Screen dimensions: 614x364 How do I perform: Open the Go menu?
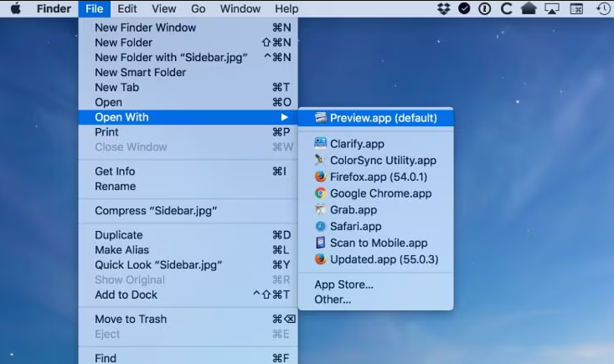199,8
